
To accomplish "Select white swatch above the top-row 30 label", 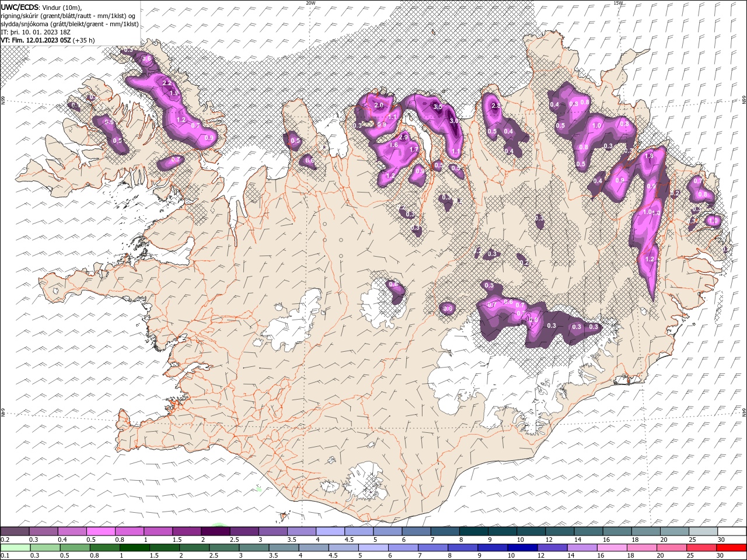I will (x=732, y=531).
